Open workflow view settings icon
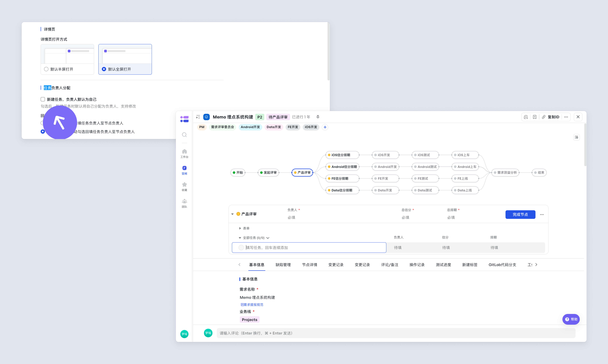 coord(576,137)
